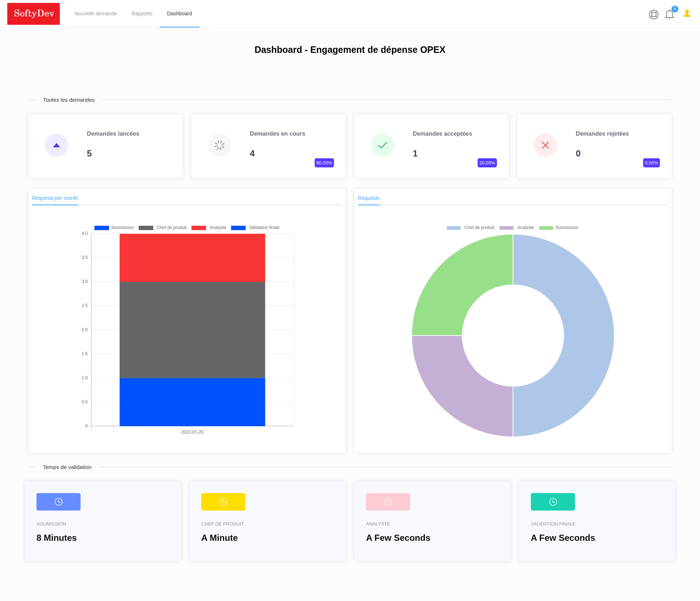Open the notifications bell icon
700x601 pixels.
669,15
